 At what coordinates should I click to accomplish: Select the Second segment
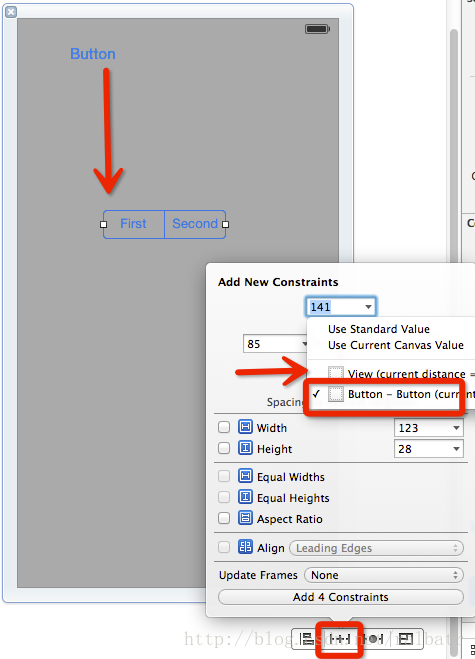click(195, 224)
